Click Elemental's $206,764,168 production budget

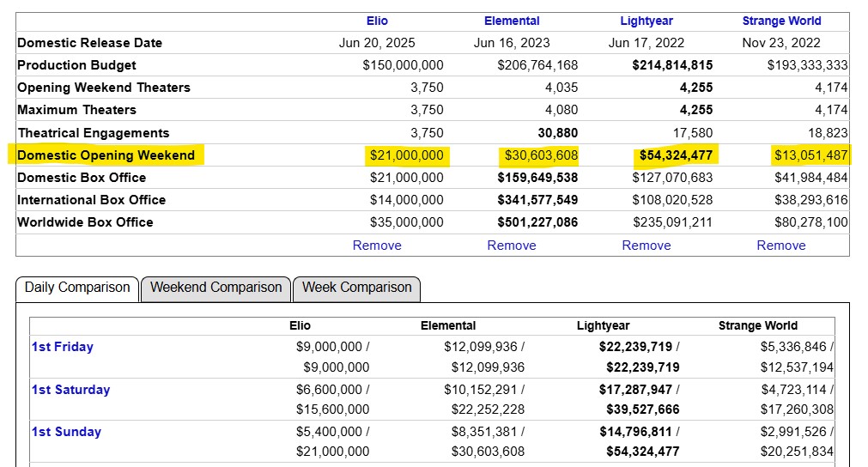(x=537, y=65)
